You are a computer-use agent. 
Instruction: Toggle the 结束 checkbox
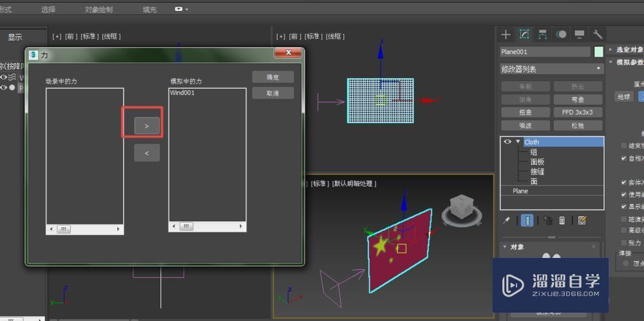pos(624,146)
